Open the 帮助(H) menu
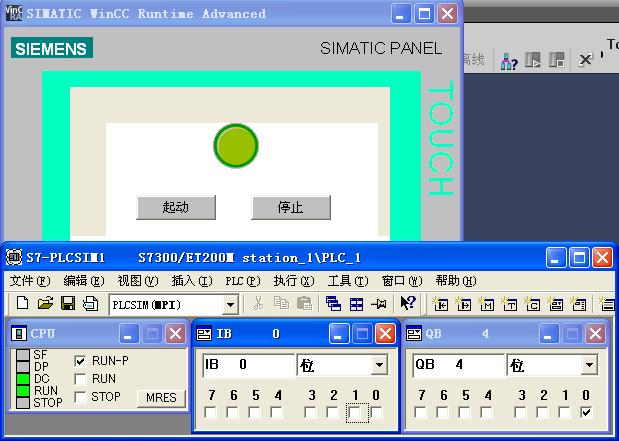 point(456,281)
